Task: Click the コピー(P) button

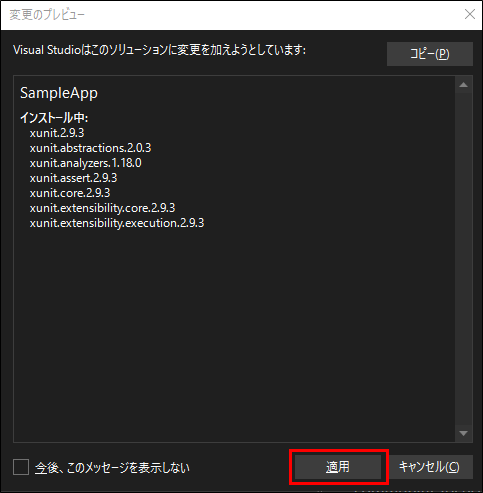Action: click(x=430, y=54)
